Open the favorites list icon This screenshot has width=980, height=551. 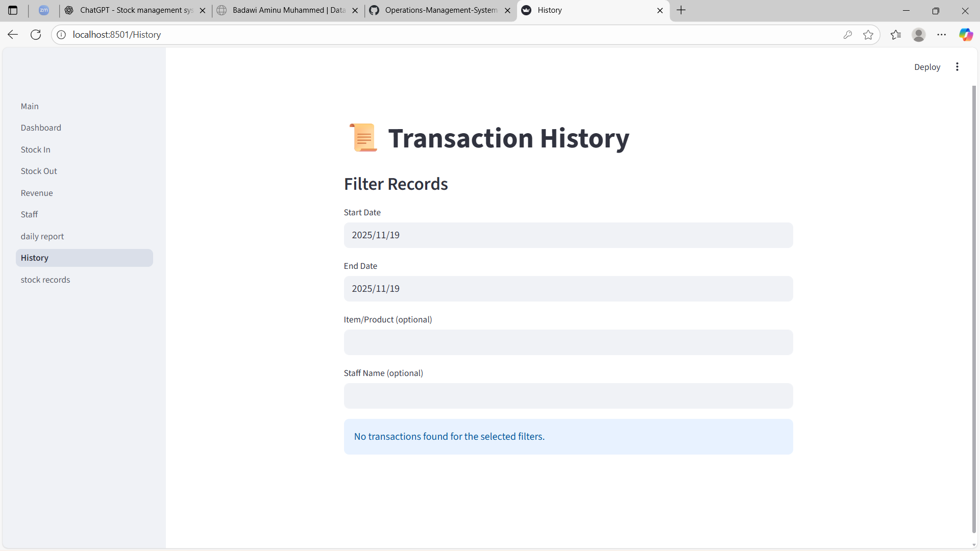point(895,35)
